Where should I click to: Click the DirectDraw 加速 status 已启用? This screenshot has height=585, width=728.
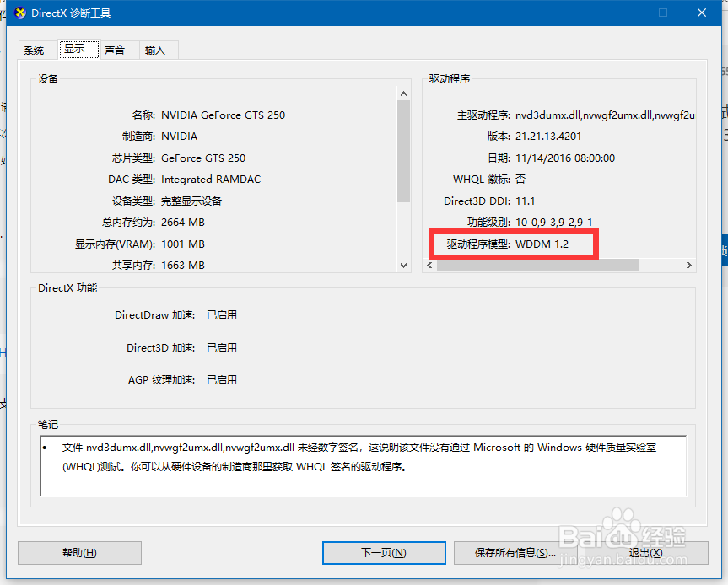[222, 315]
